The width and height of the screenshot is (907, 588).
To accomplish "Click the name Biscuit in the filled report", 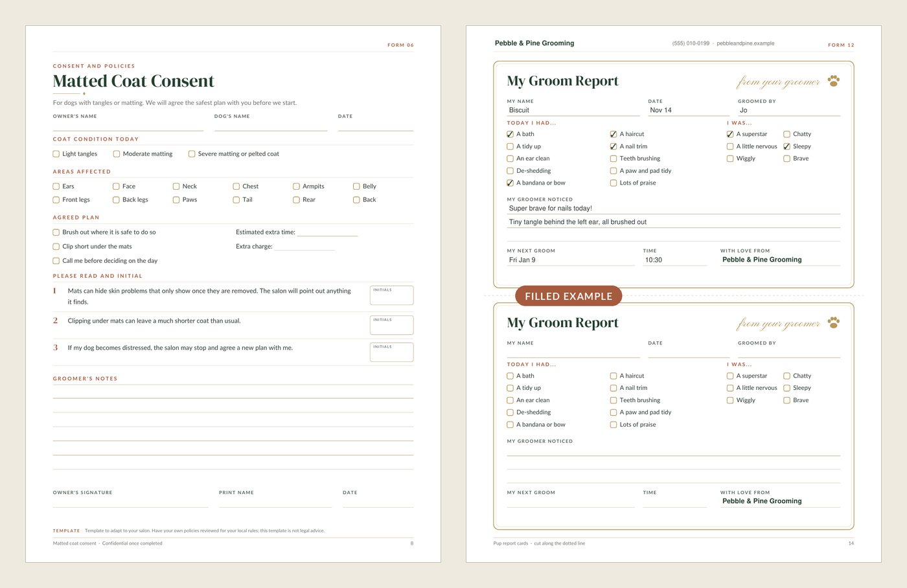I will click(519, 110).
